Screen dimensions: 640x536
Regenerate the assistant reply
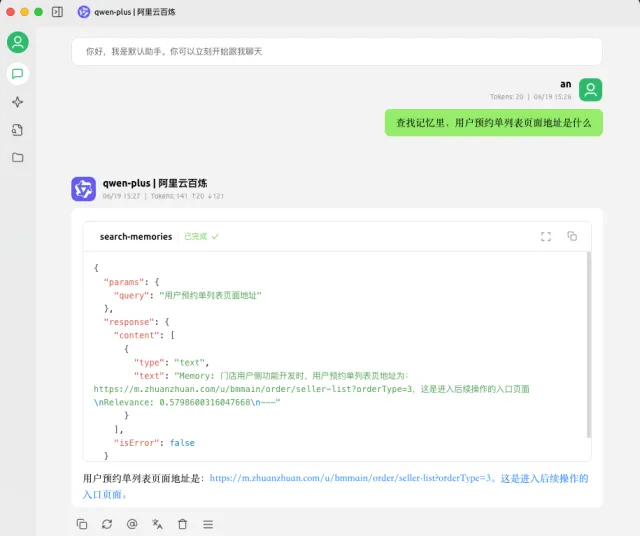(x=107, y=524)
